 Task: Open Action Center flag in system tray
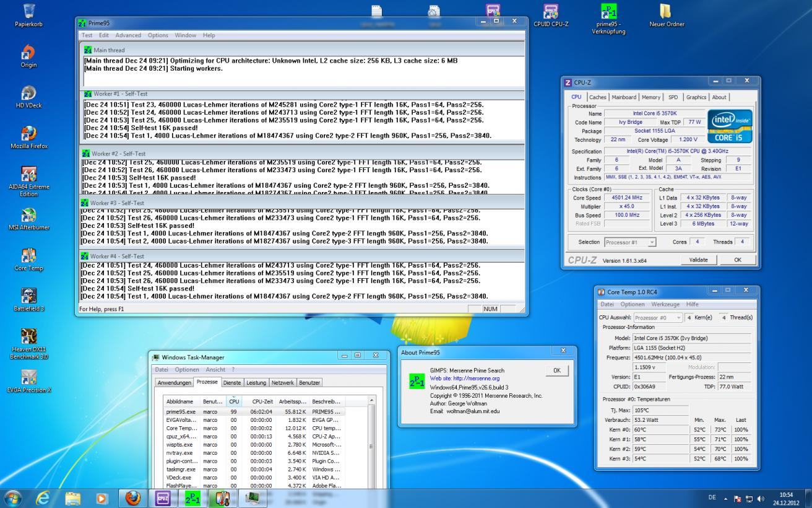point(737,498)
